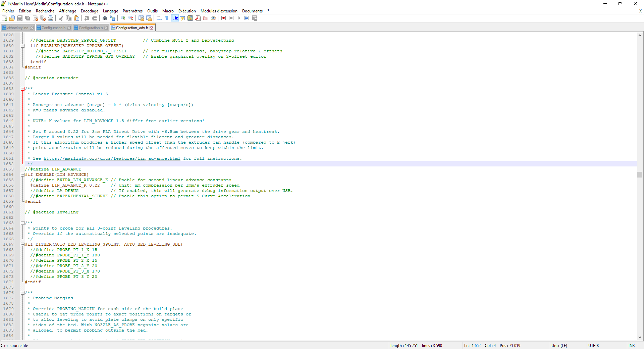
Task: Open the Exécution menu
Action: 187,11
